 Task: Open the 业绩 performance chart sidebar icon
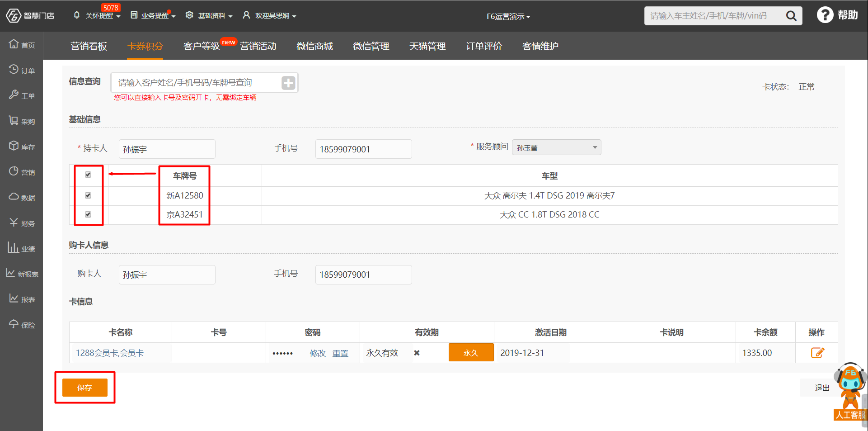tap(13, 247)
